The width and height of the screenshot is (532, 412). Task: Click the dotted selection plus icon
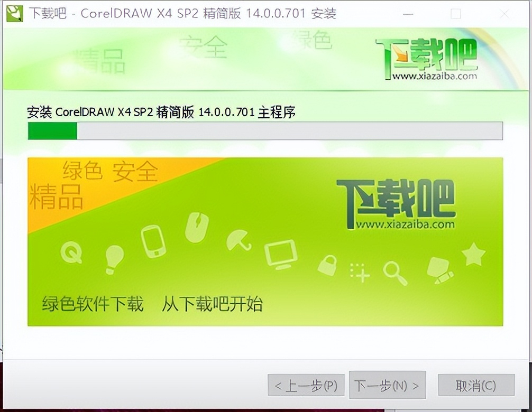coord(360,273)
